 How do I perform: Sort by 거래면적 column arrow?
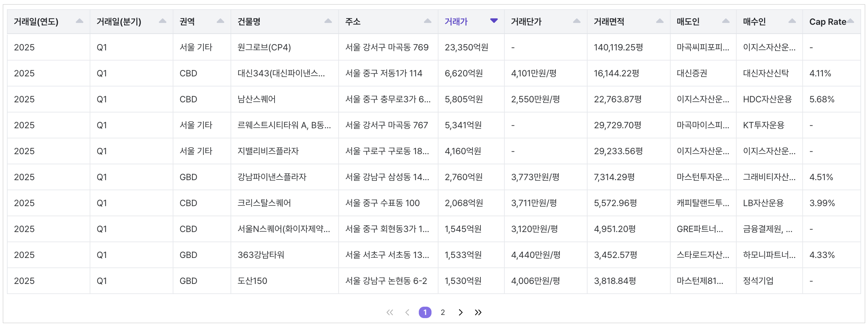click(660, 21)
